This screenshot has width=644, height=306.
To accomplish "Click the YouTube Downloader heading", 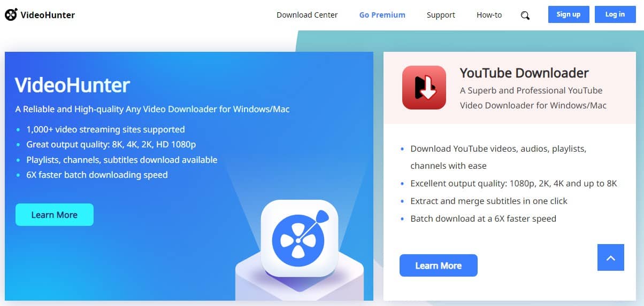I will coord(524,73).
